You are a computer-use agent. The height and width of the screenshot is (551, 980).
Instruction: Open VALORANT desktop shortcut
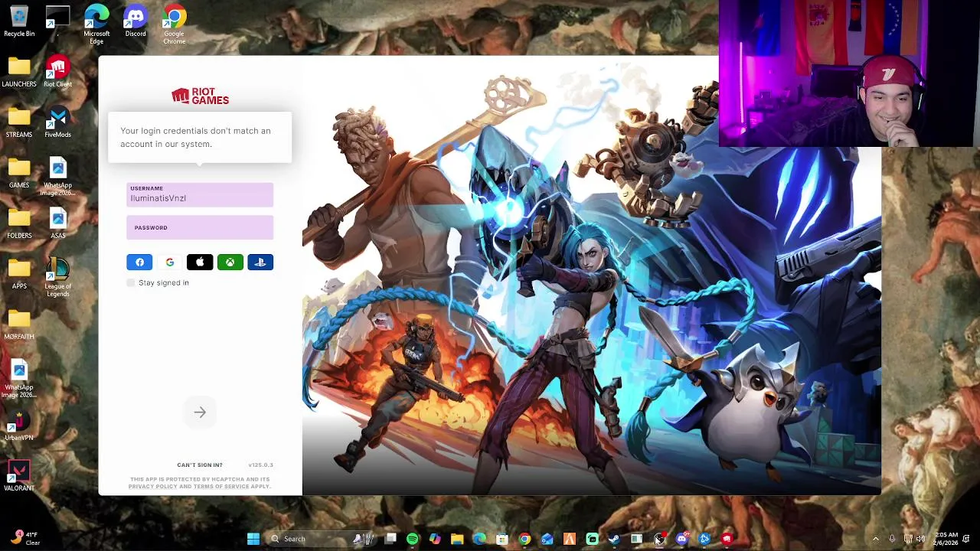(x=19, y=476)
